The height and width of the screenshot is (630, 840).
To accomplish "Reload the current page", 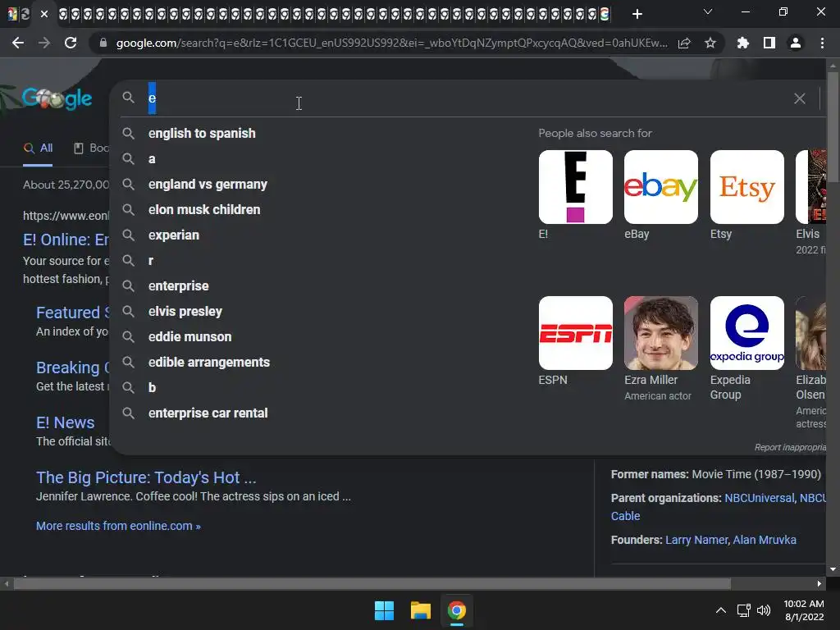I will point(71,43).
